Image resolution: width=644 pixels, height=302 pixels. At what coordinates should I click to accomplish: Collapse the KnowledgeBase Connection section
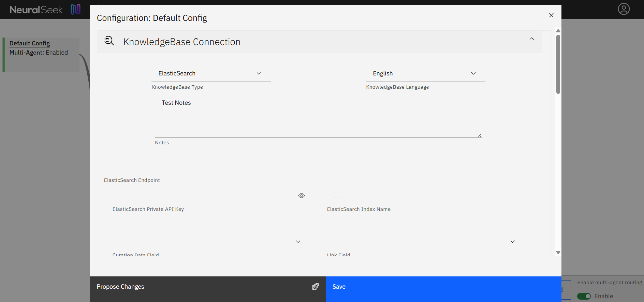tap(532, 39)
